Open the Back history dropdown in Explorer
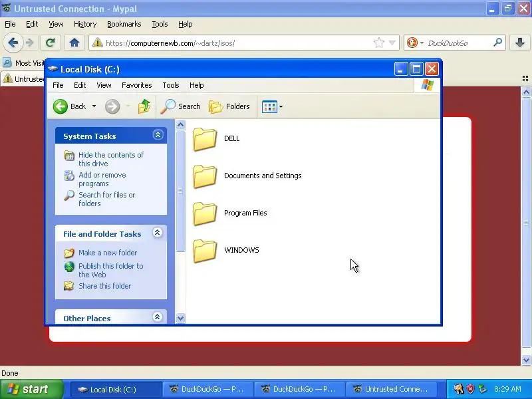Screen dimensions: 532x399 [x=94, y=106]
